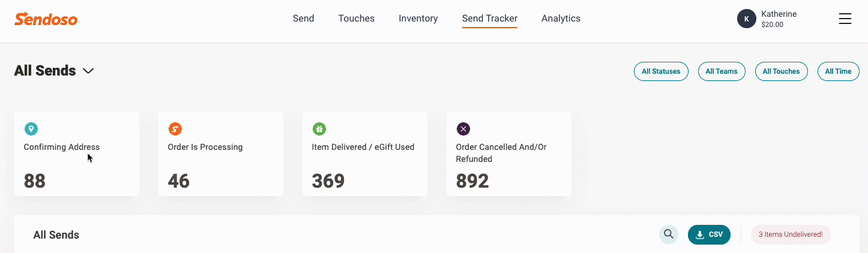Open the All Teams filter
This screenshot has width=868, height=253.
point(722,71)
